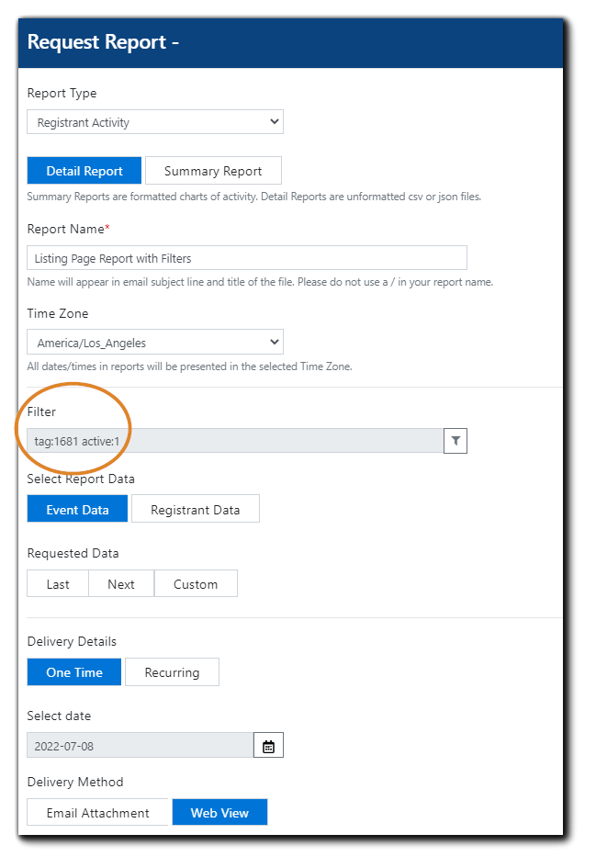Set delivery to Recurring
Screen dimensions: 596x868
click(x=172, y=672)
